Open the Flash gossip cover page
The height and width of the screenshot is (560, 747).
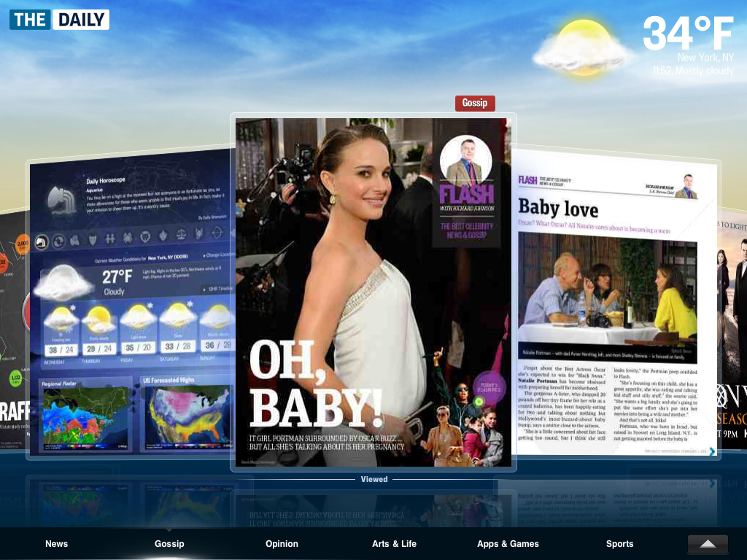373,292
